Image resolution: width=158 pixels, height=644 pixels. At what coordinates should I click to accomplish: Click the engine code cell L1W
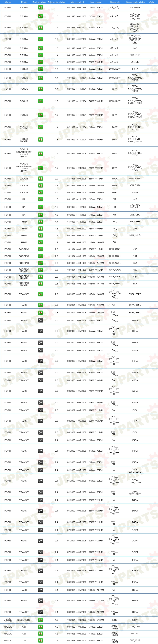click(x=135, y=228)
